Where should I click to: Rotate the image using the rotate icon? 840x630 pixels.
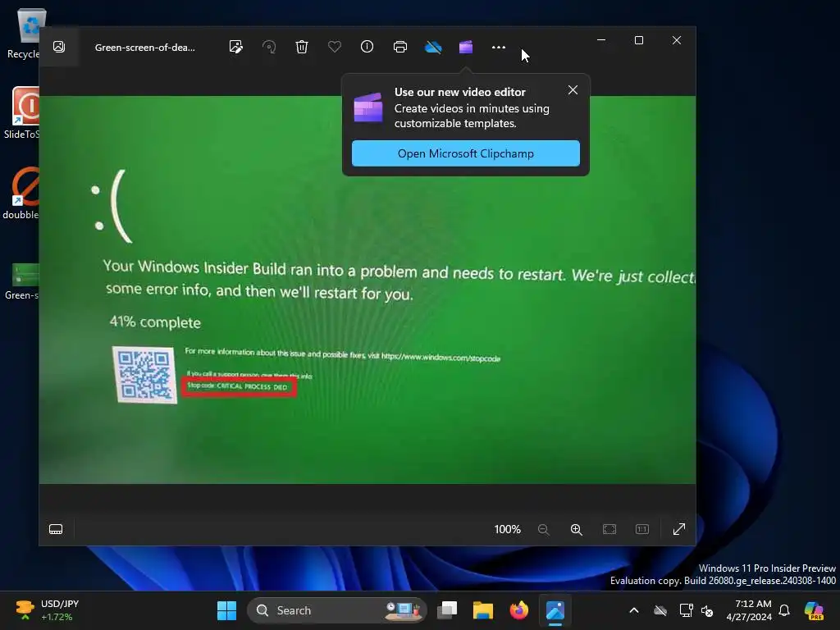pyautogui.click(x=269, y=47)
